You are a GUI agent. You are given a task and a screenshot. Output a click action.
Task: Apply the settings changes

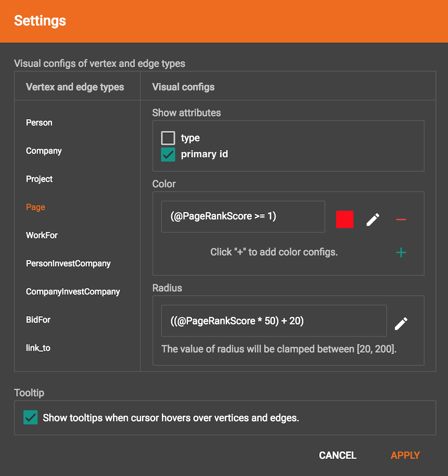(x=405, y=456)
